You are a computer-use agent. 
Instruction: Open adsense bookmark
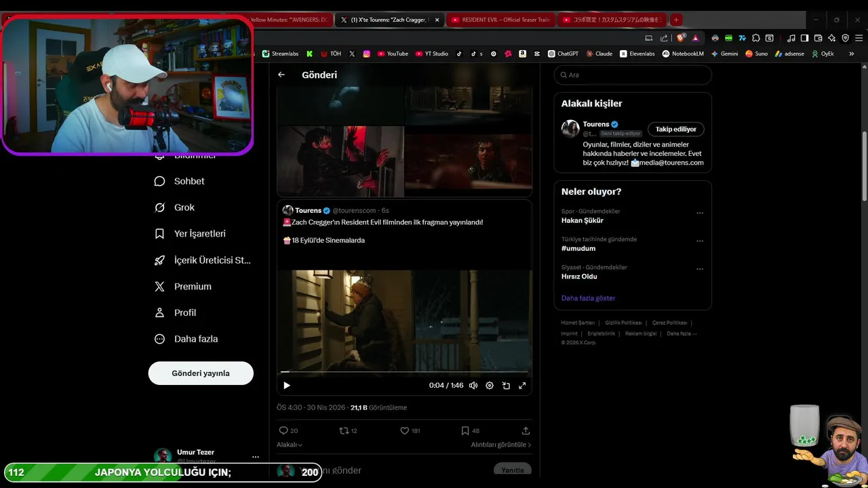789,54
